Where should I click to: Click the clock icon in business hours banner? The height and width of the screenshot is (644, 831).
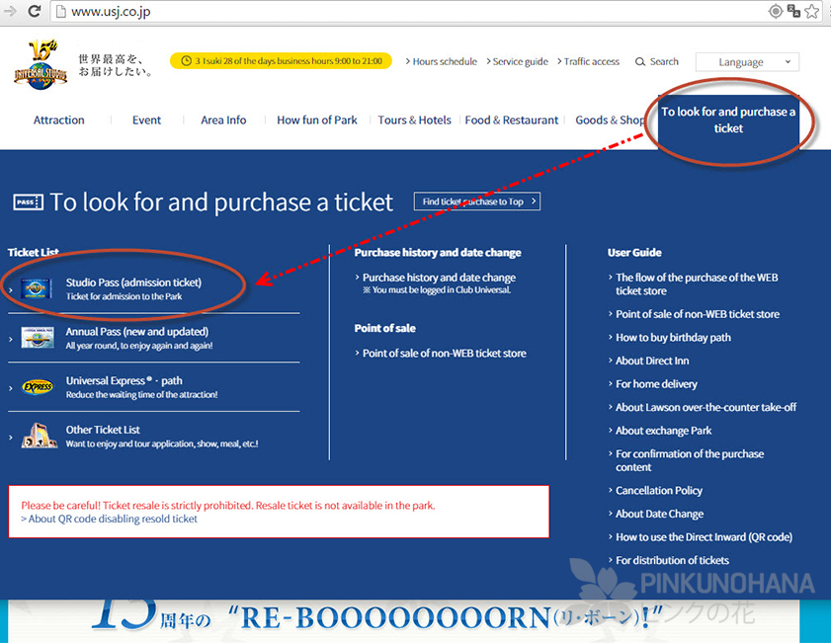pos(186,61)
